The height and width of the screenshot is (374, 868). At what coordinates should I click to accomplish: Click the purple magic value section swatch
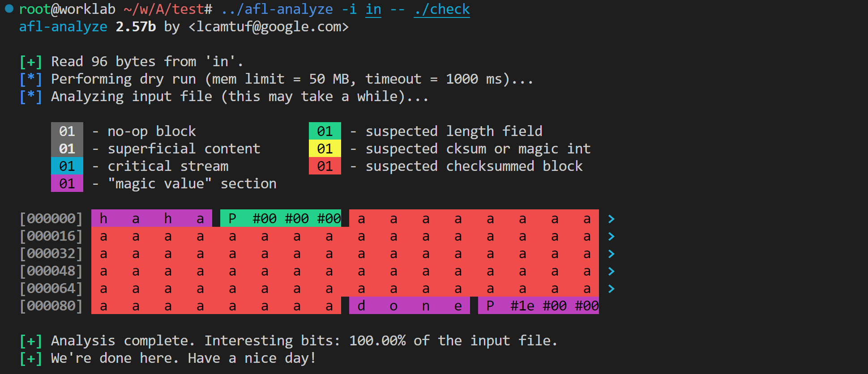coord(67,183)
